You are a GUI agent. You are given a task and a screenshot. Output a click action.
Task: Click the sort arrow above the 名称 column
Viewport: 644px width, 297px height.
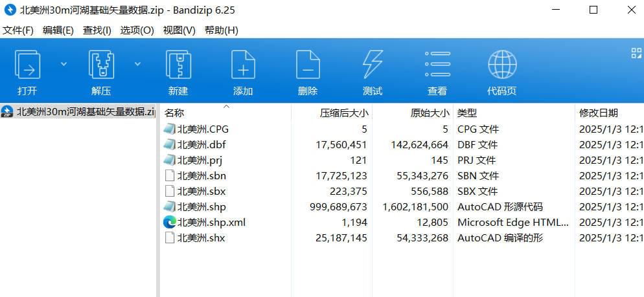(x=226, y=106)
